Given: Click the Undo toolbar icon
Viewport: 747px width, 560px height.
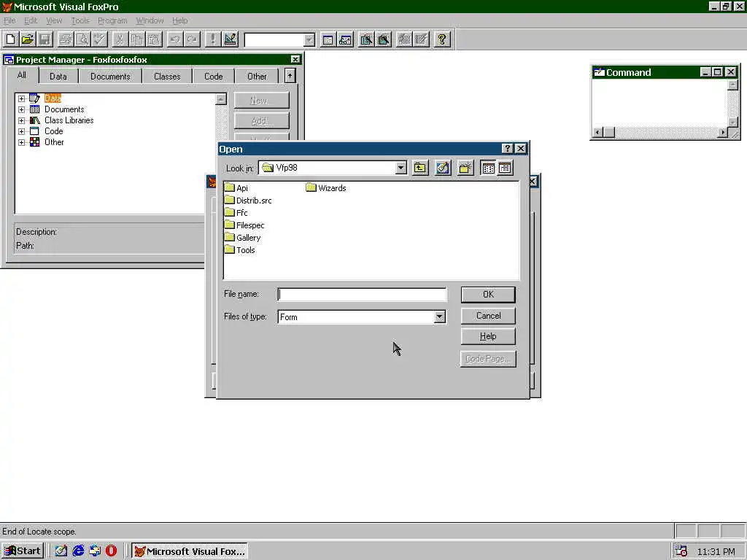Looking at the screenshot, I should (175, 39).
